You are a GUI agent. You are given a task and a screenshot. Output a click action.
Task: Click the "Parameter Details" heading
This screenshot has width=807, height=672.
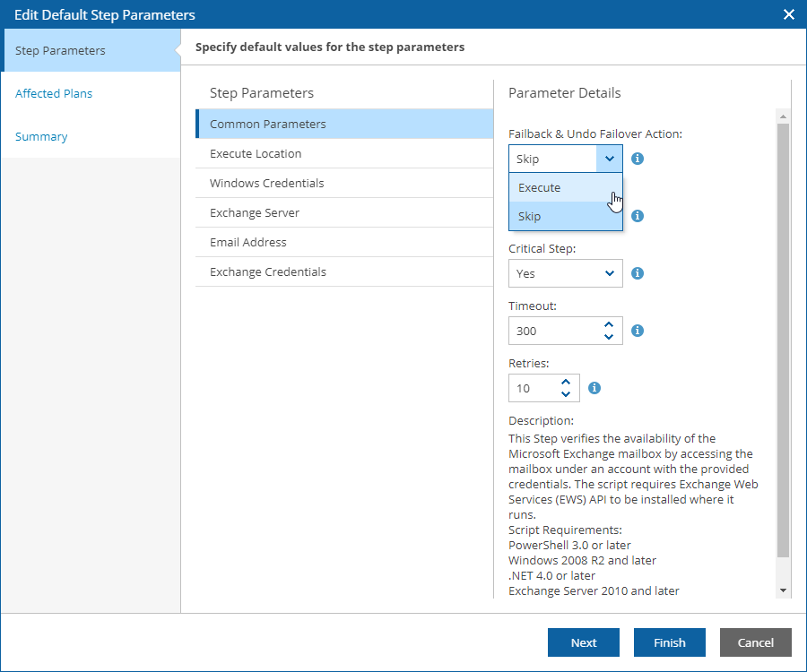pyautogui.click(x=565, y=93)
